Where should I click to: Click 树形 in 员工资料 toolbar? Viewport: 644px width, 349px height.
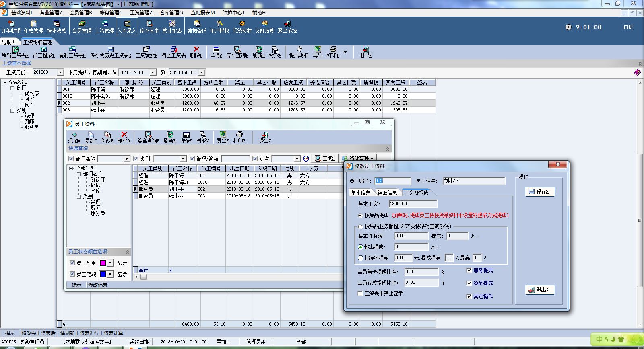pyautogui.click(x=202, y=138)
